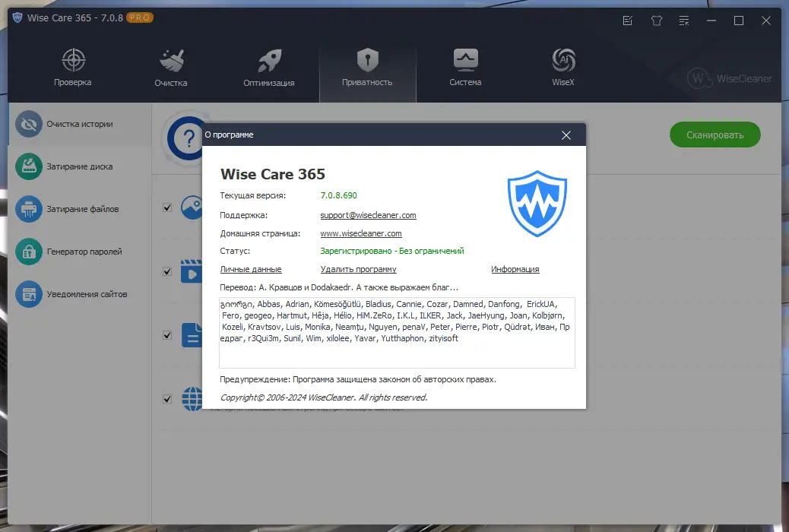Click the status text Зарегистрировано - Без ограничений
The height and width of the screenshot is (532, 789).
pos(392,251)
